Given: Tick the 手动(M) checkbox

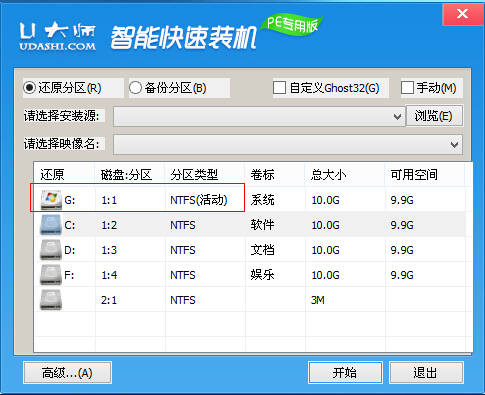Looking at the screenshot, I should (x=407, y=88).
